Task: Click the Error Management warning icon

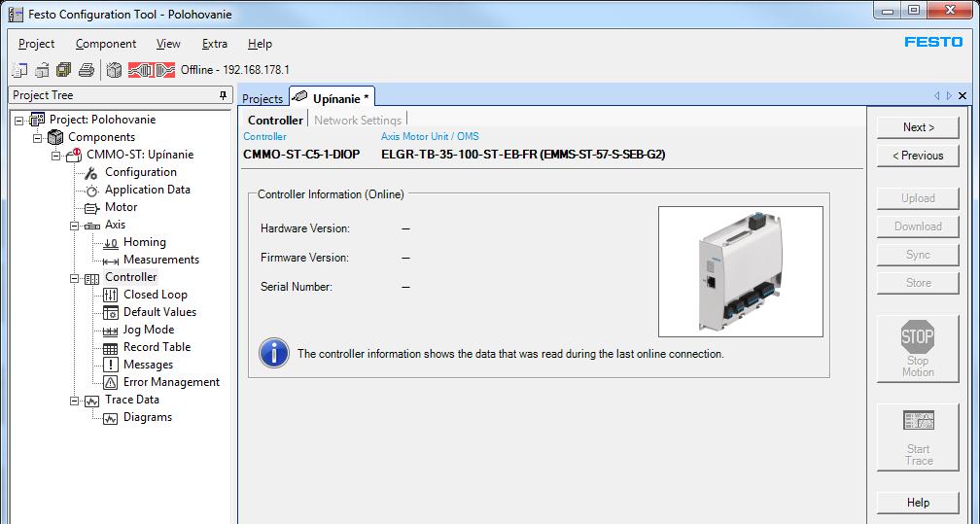Action: 111,383
